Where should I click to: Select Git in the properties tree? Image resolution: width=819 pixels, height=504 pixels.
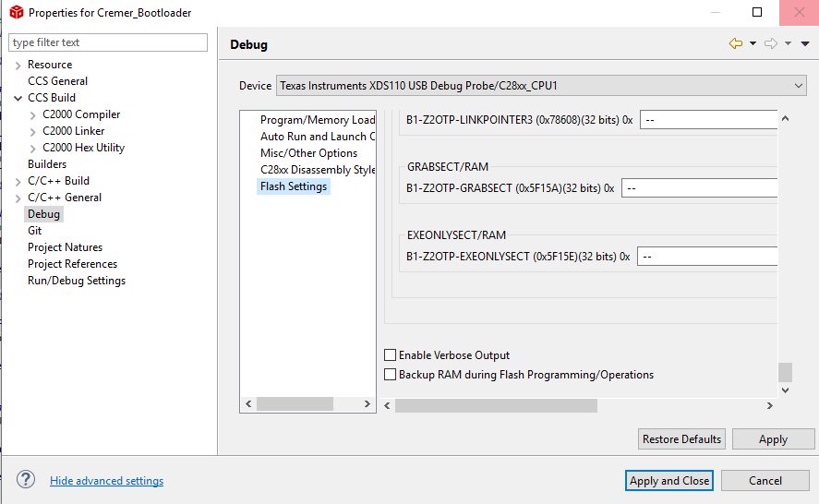click(34, 231)
